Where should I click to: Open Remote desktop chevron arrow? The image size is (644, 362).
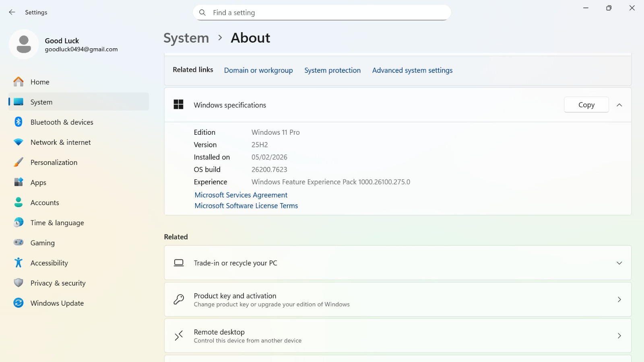click(x=619, y=336)
